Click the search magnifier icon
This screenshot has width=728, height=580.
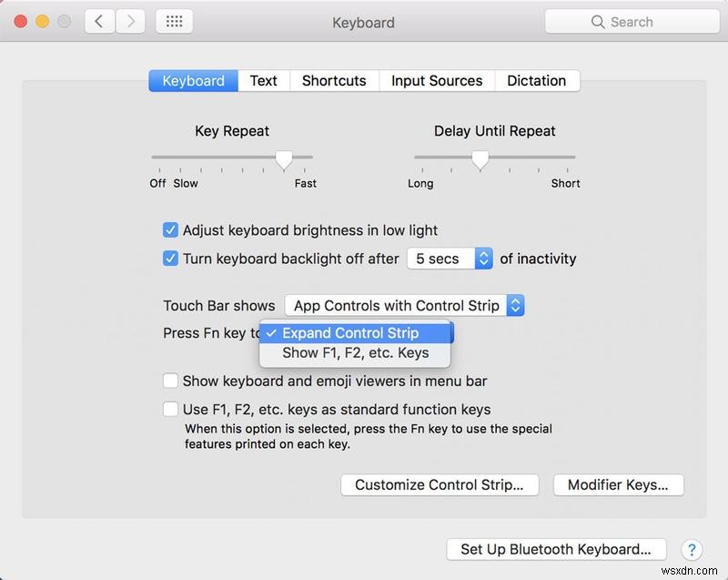[x=596, y=21]
